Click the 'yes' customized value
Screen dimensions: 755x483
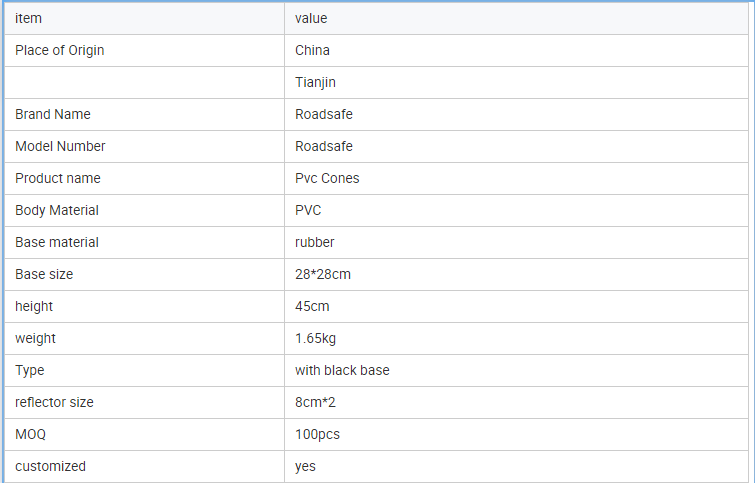(x=305, y=467)
